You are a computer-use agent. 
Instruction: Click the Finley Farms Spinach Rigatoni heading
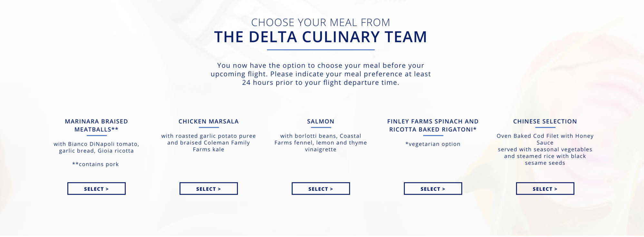(433, 125)
